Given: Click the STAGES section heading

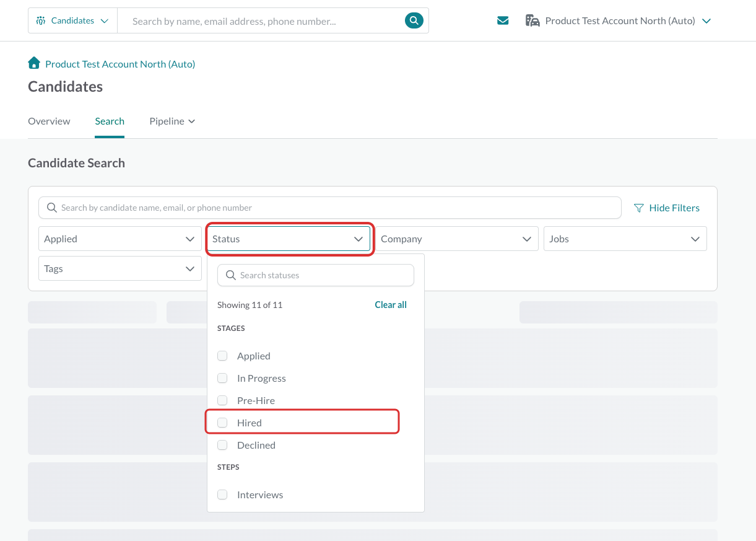Looking at the screenshot, I should (x=231, y=328).
